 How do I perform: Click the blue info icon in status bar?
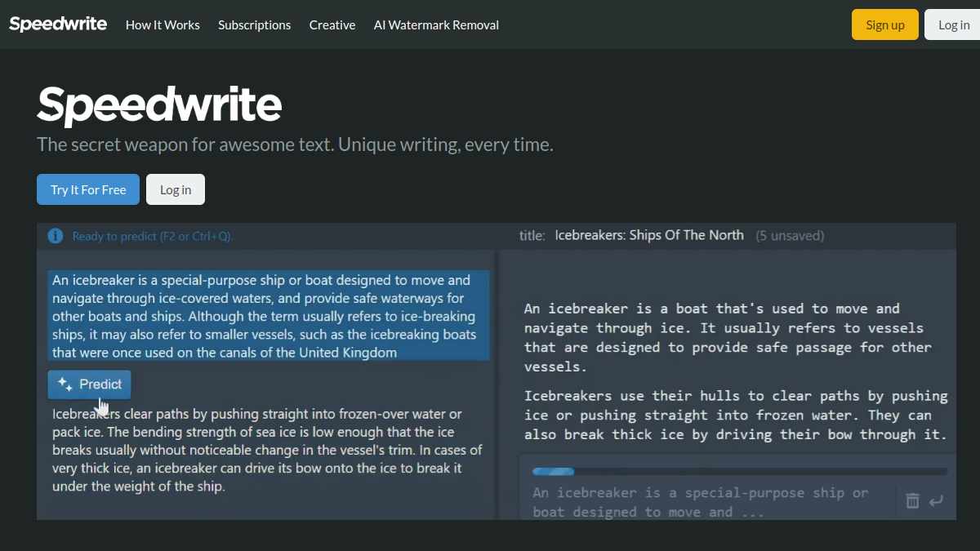coord(56,236)
